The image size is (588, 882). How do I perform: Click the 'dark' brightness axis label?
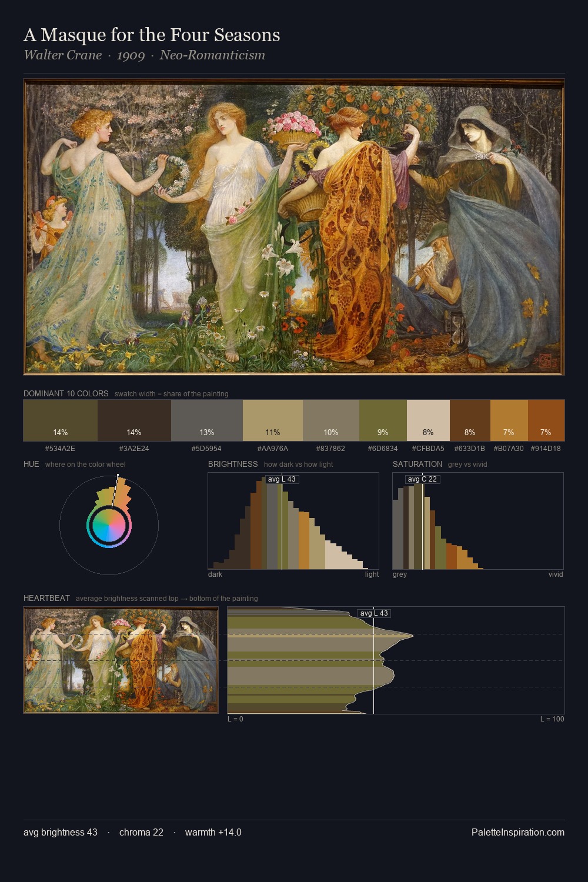[215, 574]
